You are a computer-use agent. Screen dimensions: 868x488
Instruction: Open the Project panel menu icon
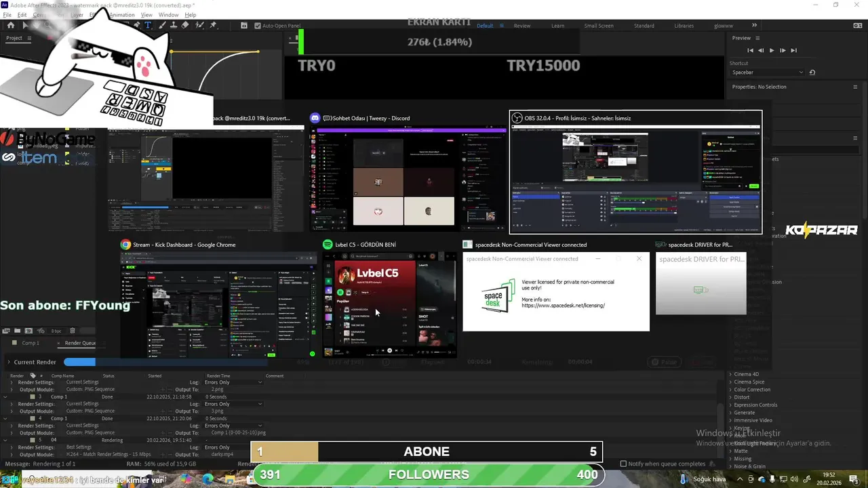(x=29, y=38)
